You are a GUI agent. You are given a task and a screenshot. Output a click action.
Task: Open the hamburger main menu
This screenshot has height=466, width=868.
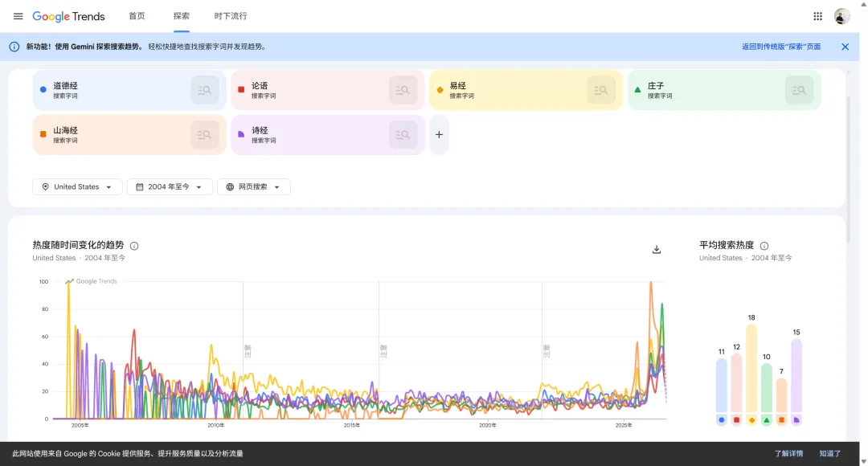coord(18,16)
